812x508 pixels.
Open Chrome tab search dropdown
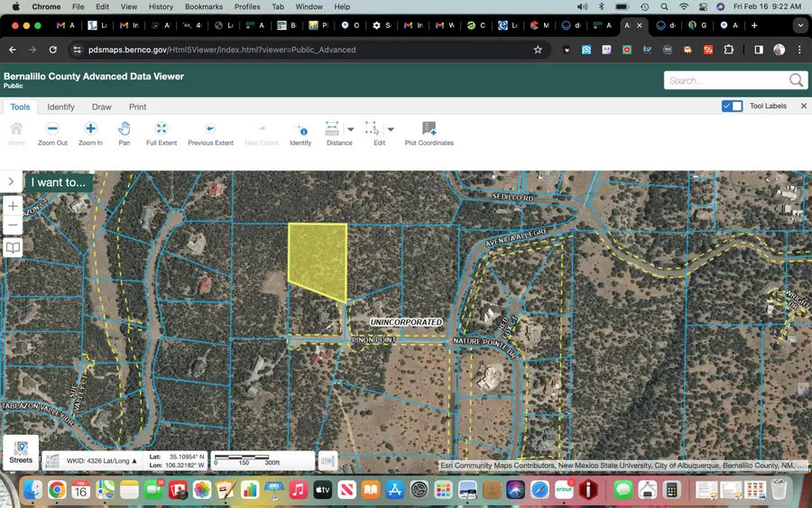[x=800, y=25]
